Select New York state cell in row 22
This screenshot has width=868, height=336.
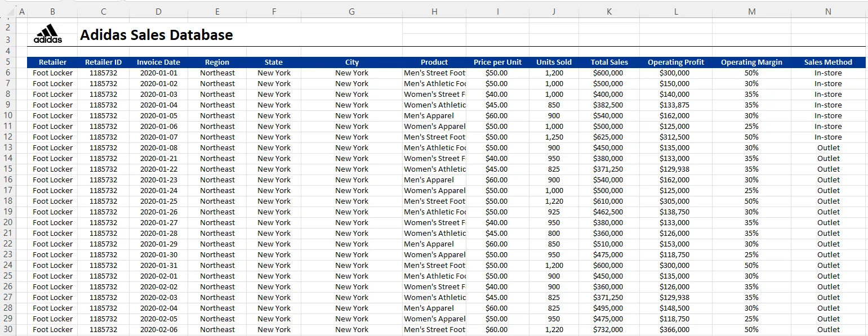tap(274, 244)
